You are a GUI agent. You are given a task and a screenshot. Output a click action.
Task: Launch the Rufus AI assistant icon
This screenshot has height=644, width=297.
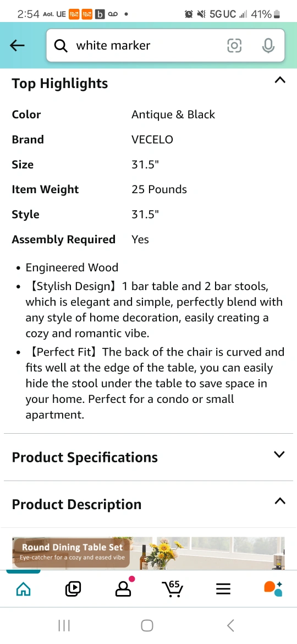[x=273, y=588]
